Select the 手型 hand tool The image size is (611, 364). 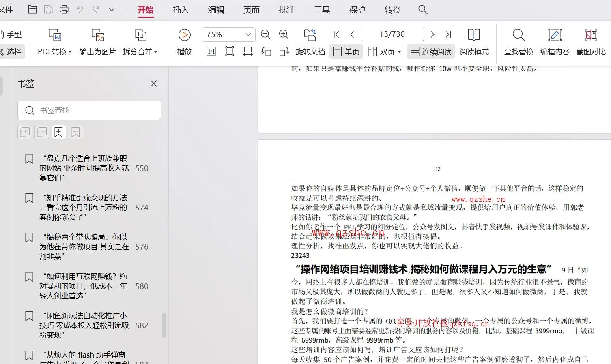(x=11, y=34)
